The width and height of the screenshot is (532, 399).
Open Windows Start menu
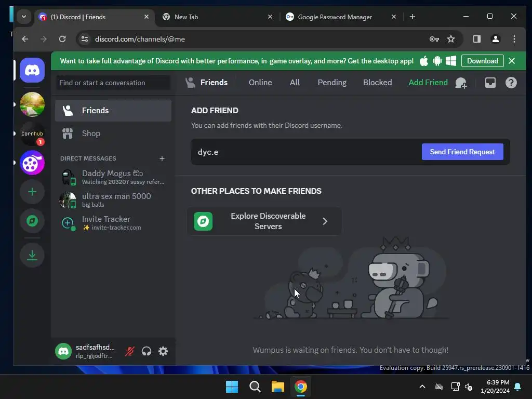[x=232, y=387]
